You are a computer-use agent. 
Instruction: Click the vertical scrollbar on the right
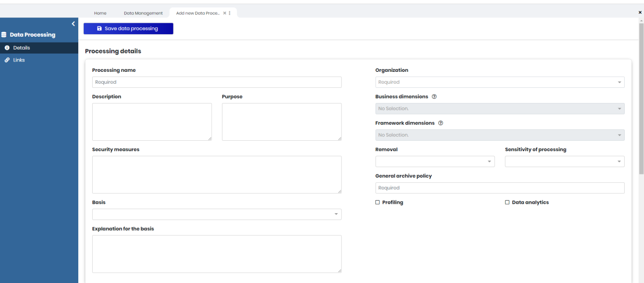[x=641, y=99]
